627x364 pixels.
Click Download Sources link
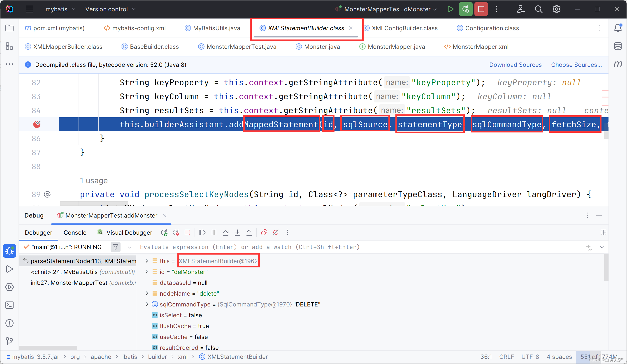pyautogui.click(x=516, y=65)
